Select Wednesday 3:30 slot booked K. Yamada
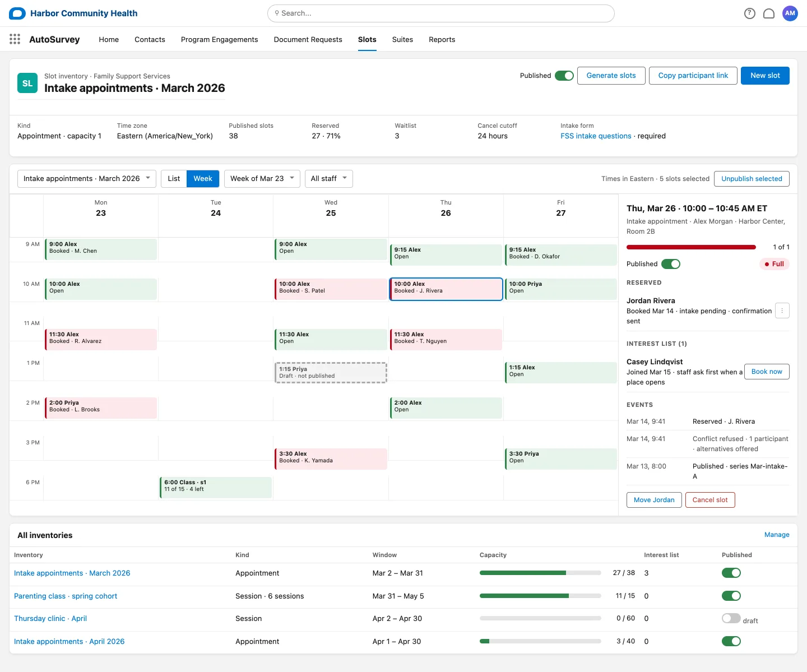 point(331,459)
